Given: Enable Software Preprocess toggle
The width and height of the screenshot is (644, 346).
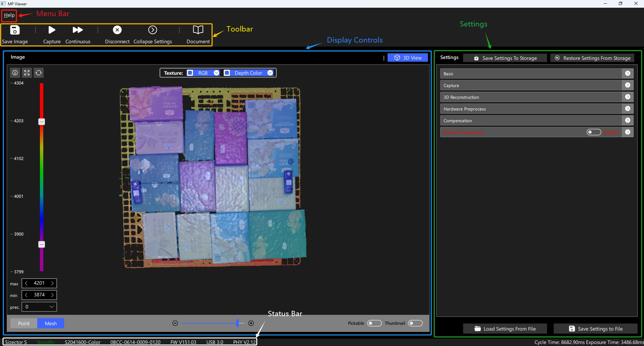Looking at the screenshot, I should pyautogui.click(x=594, y=132).
